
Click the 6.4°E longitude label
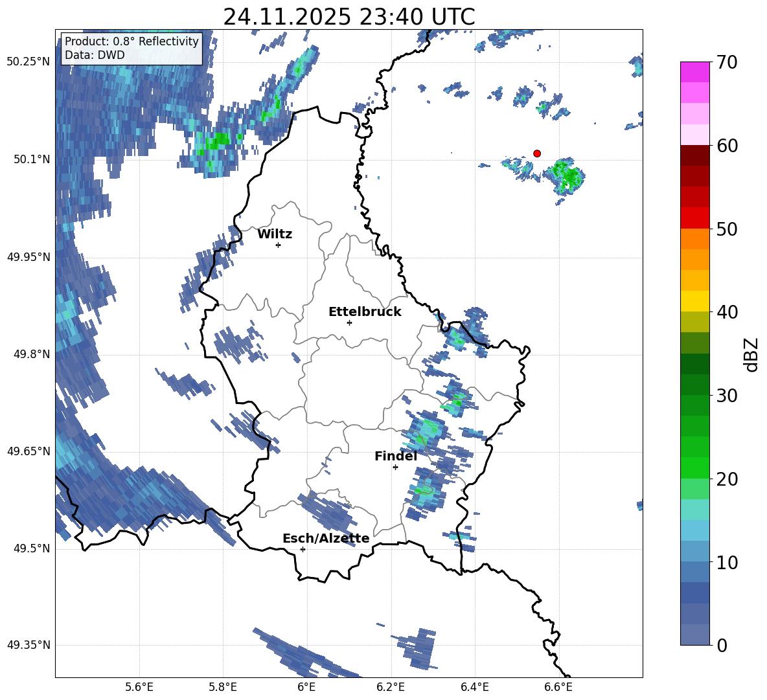474,687
